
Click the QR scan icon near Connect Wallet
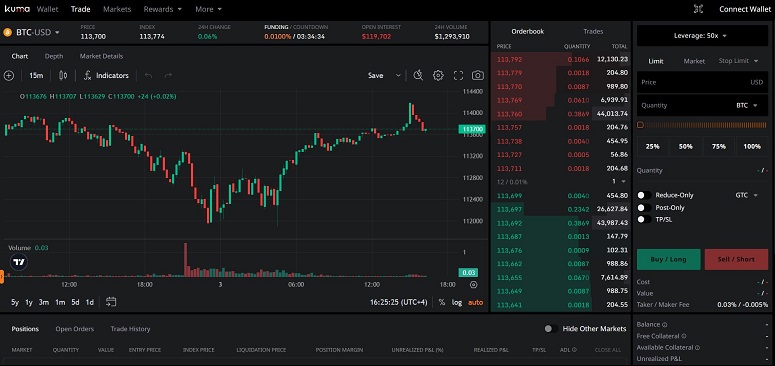(698, 9)
